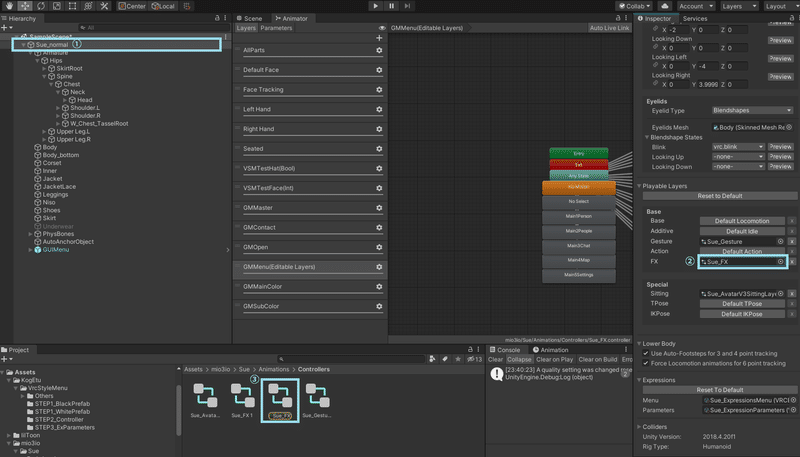The height and width of the screenshot is (457, 800).
Task: Open settings gear for Left Hand layer
Action: [379, 109]
